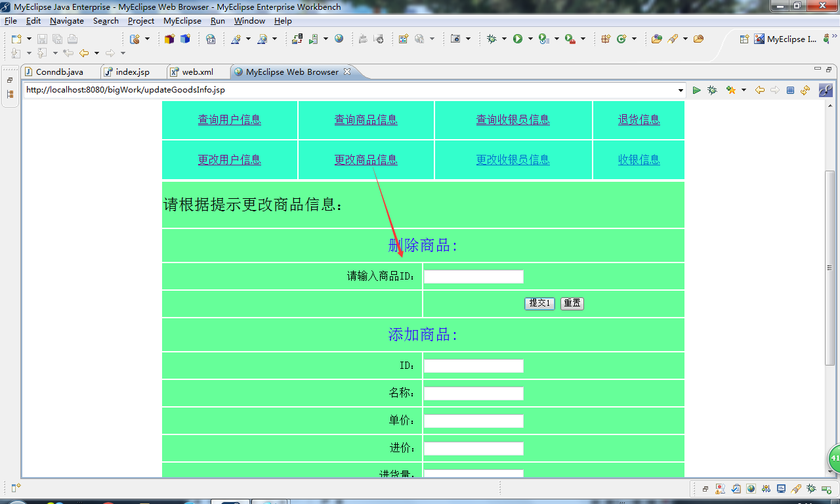This screenshot has height=504, width=840.
Task: Click the 单价 input field
Action: (474, 421)
